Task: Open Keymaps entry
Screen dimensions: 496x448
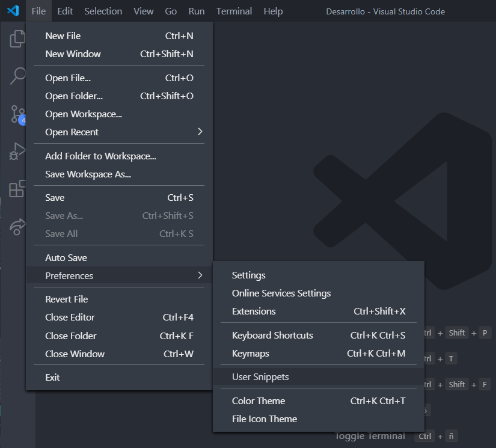Action: 319,353
